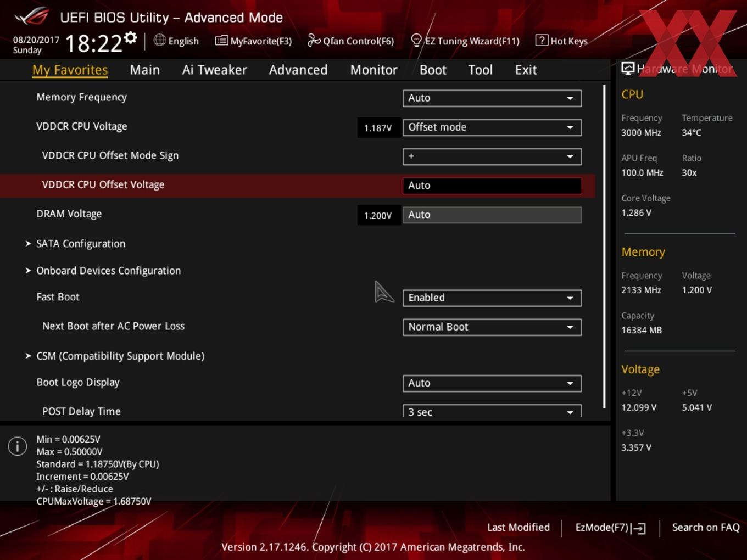Screen dimensions: 747x560
Task: Switch to the Main tab
Action: [145, 70]
